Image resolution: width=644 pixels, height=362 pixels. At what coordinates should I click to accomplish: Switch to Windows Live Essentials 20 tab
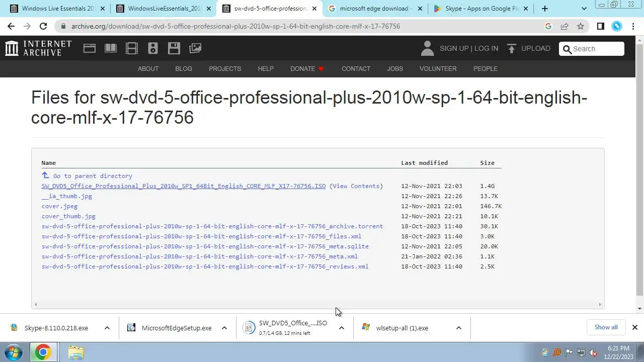(58, 9)
